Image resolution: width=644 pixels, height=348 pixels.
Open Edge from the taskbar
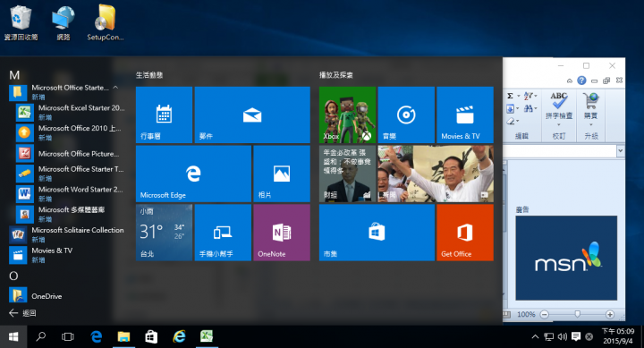tap(96, 337)
